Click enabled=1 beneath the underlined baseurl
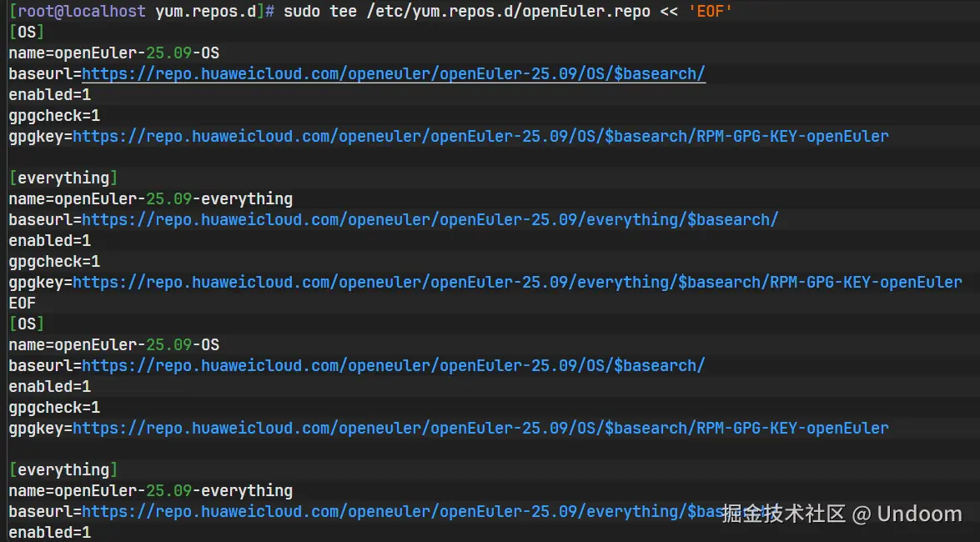Image resolution: width=980 pixels, height=542 pixels. tap(50, 94)
